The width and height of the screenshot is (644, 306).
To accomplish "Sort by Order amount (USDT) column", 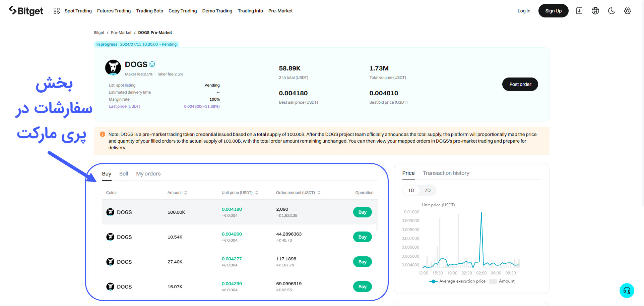I will point(319,193).
